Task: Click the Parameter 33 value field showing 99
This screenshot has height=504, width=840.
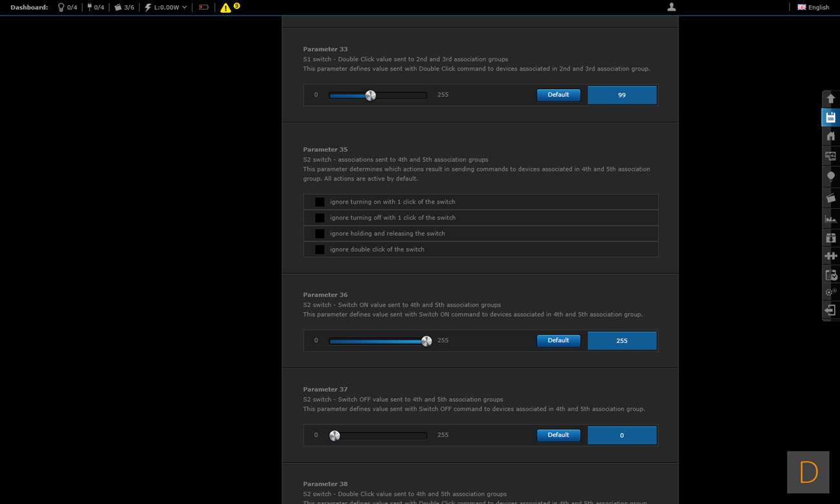Action: coord(622,95)
